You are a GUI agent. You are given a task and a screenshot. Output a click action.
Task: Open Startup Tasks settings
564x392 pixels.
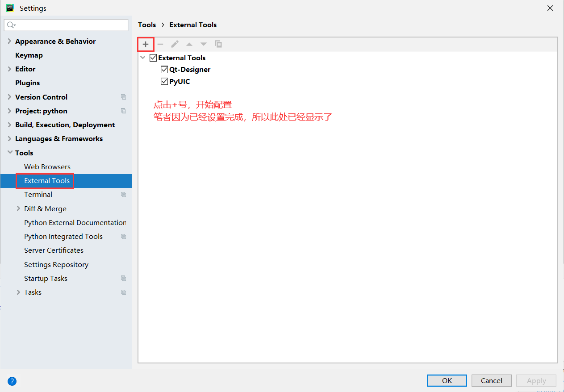[46, 278]
